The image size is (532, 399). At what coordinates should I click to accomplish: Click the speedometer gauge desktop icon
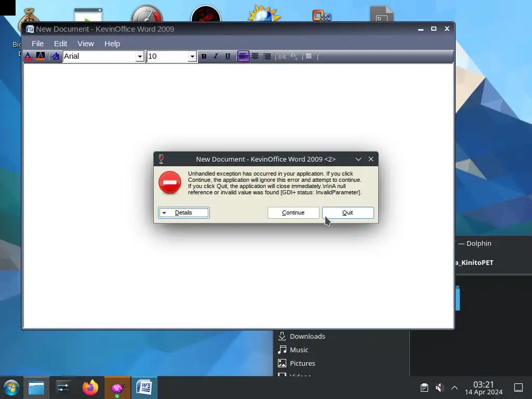[147, 14]
